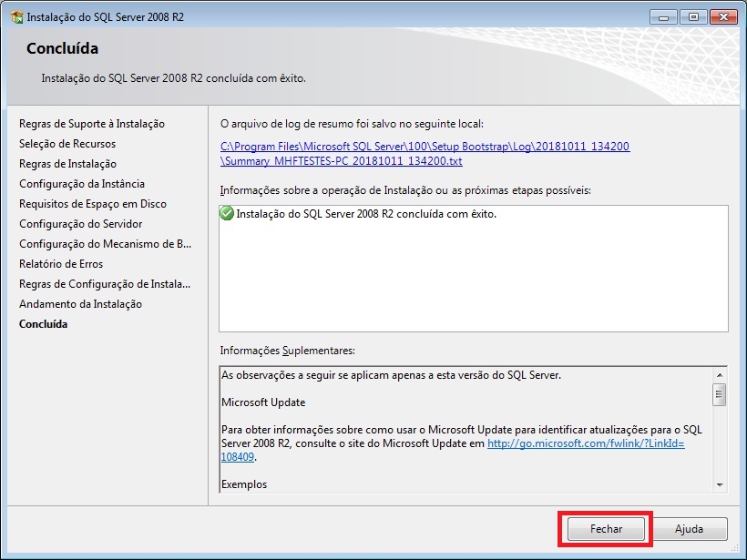Select the bold Concluída step in sidebar
The height and width of the screenshot is (560, 747).
[44, 324]
